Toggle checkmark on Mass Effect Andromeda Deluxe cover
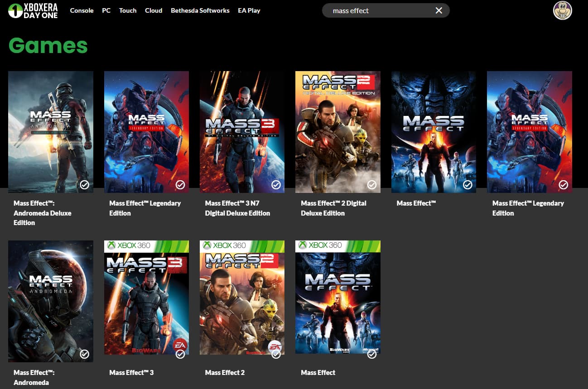Image resolution: width=588 pixels, height=389 pixels. point(84,185)
